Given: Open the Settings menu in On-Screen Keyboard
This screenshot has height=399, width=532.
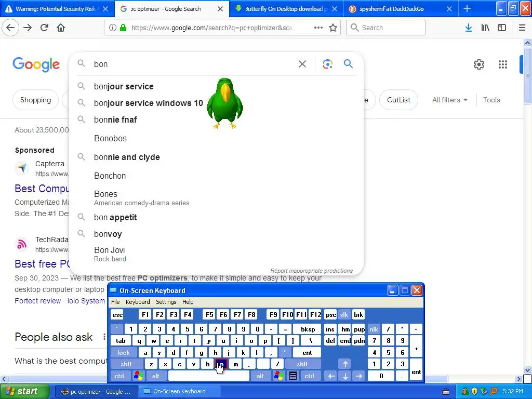Looking at the screenshot, I should 166,302.
